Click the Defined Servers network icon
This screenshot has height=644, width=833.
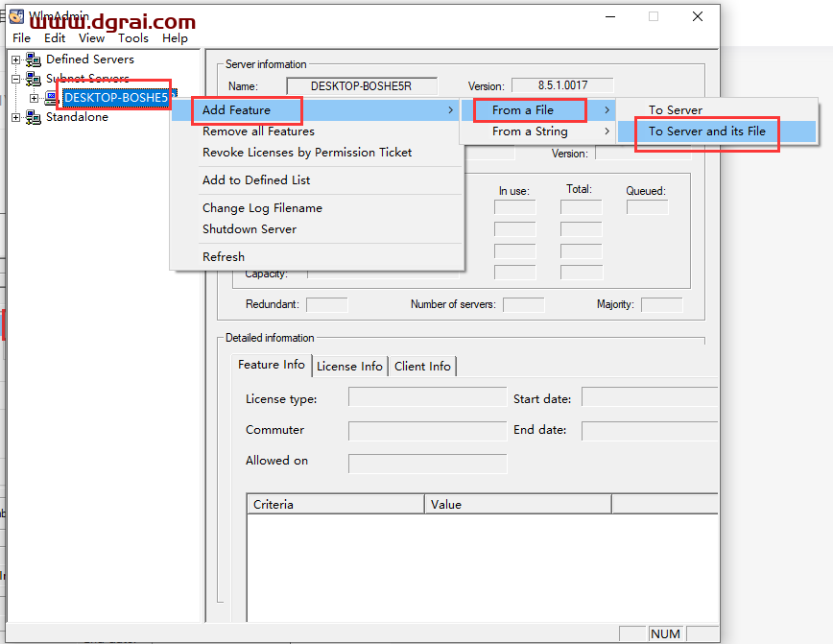[34, 60]
